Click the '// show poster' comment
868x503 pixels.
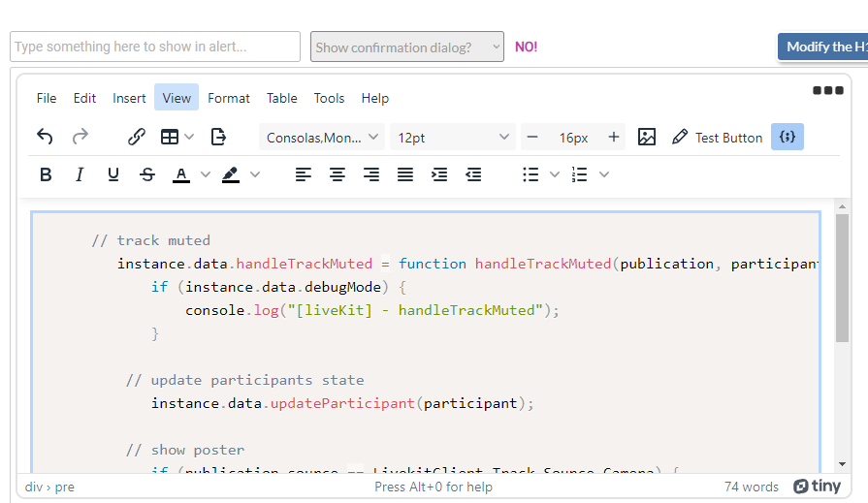[x=185, y=450]
